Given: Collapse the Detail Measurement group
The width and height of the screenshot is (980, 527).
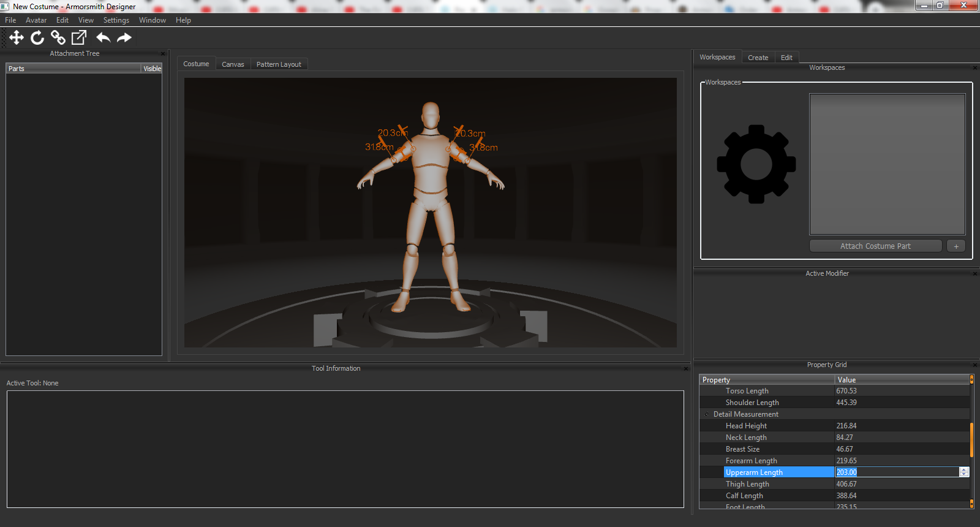Looking at the screenshot, I should [707, 414].
